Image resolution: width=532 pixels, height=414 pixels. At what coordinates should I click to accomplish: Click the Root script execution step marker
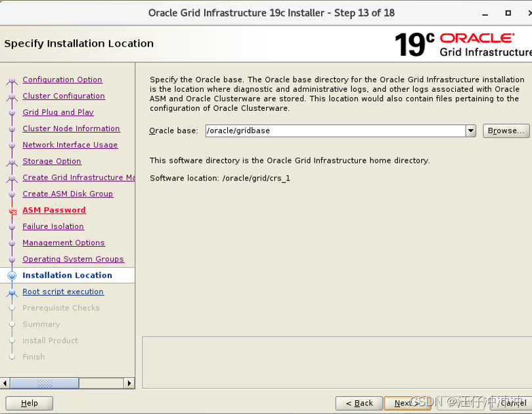[x=12, y=293]
